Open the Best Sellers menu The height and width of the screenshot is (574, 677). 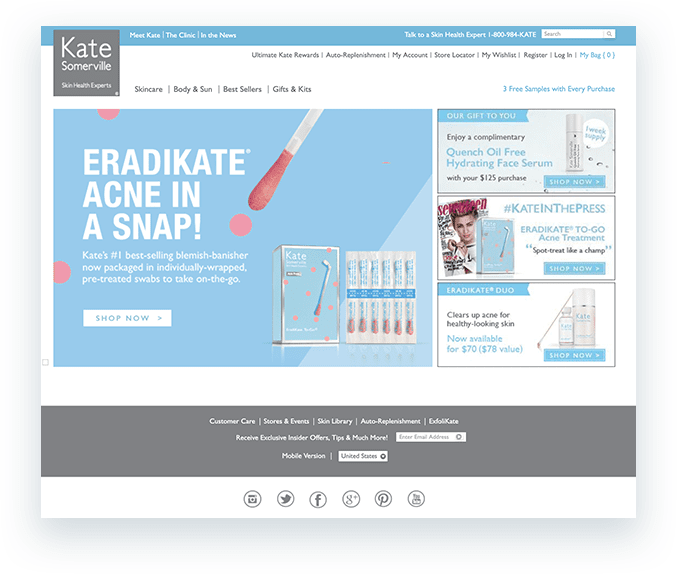point(242,89)
